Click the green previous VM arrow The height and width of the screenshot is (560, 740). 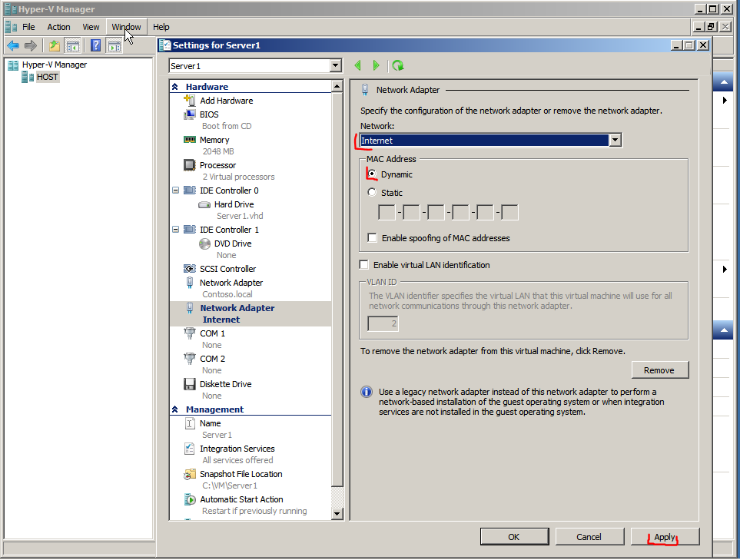(x=358, y=65)
